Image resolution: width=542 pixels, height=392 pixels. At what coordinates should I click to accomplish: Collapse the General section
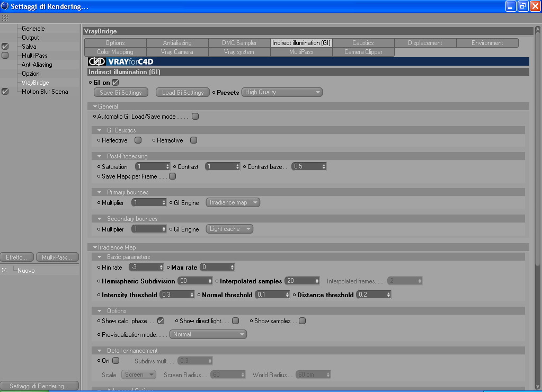point(95,106)
